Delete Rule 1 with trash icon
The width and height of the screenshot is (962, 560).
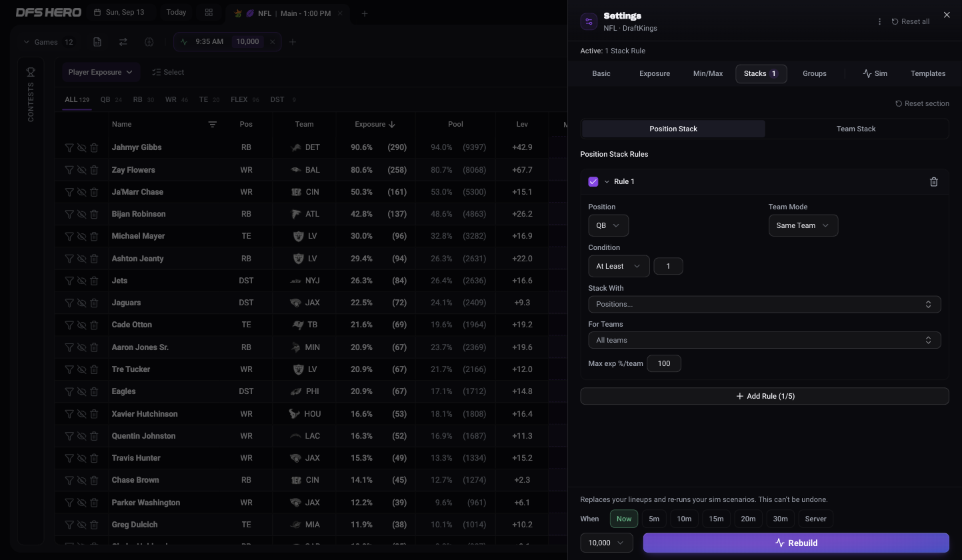933,181
